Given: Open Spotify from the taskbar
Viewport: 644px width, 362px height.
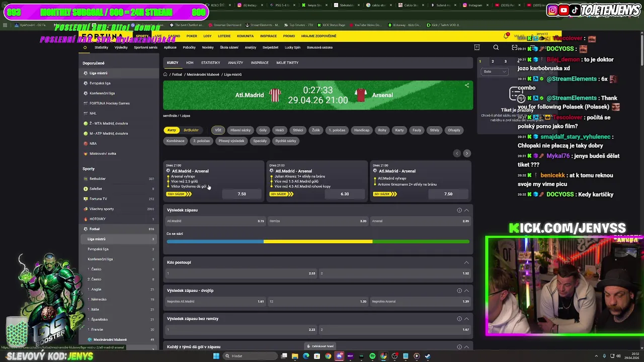Looking at the screenshot, I should click(372, 356).
